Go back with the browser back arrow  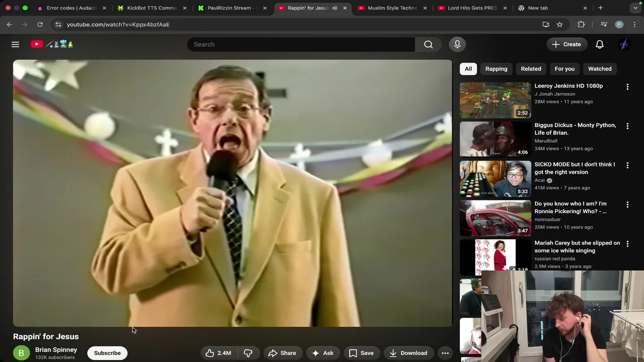(9, 24)
